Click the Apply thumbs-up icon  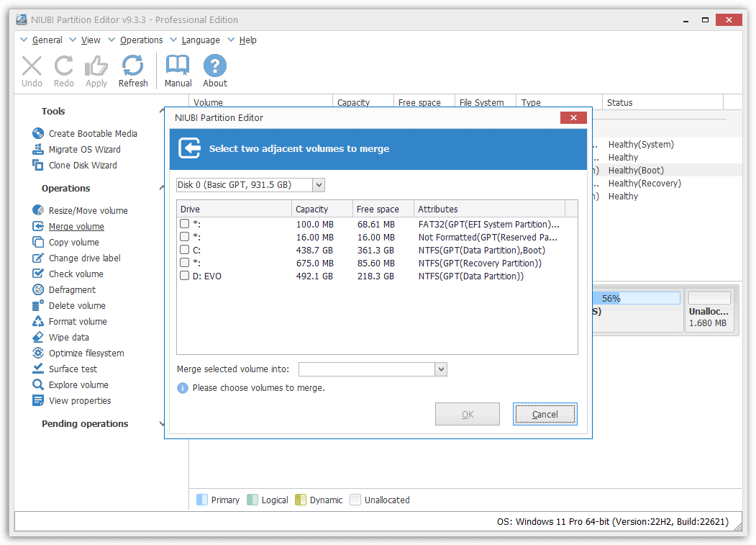point(96,66)
